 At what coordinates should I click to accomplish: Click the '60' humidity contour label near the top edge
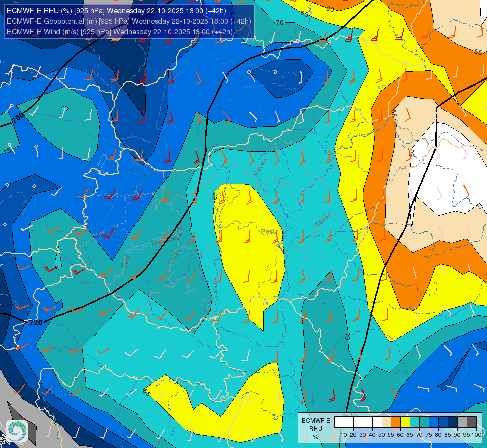point(330,9)
